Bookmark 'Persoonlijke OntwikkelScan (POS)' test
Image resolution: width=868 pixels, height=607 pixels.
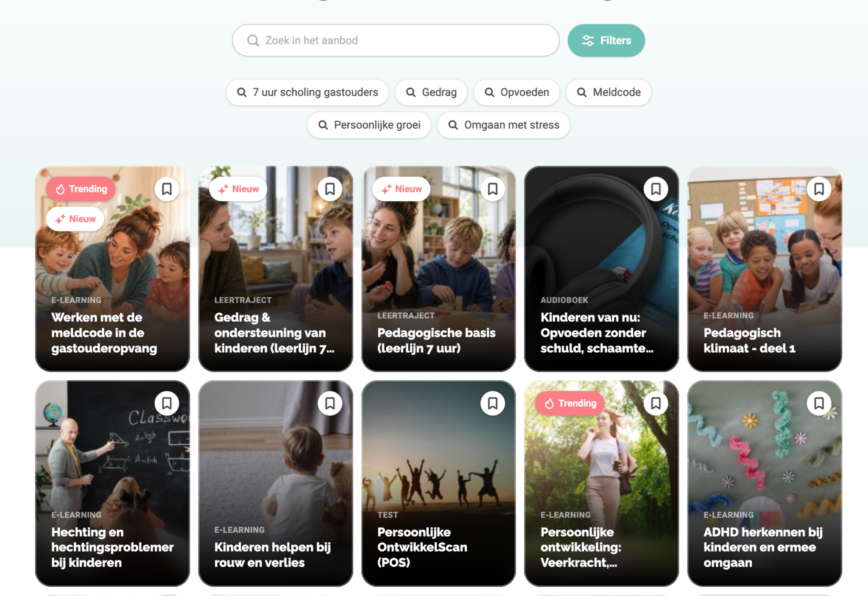[x=493, y=404]
